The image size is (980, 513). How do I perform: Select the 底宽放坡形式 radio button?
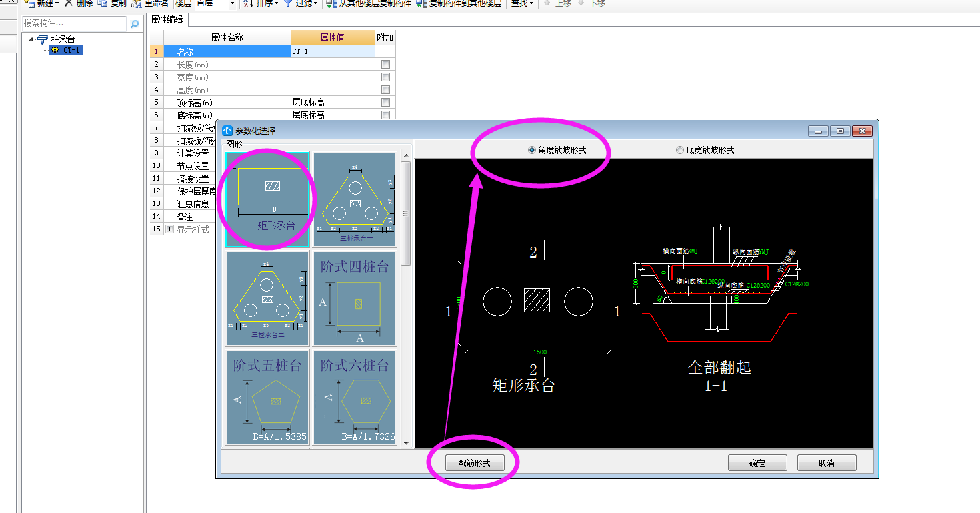point(680,151)
